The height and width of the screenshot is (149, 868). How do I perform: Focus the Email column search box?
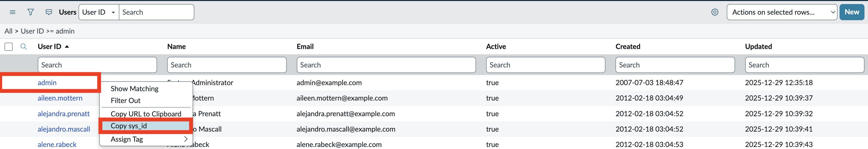[386, 65]
